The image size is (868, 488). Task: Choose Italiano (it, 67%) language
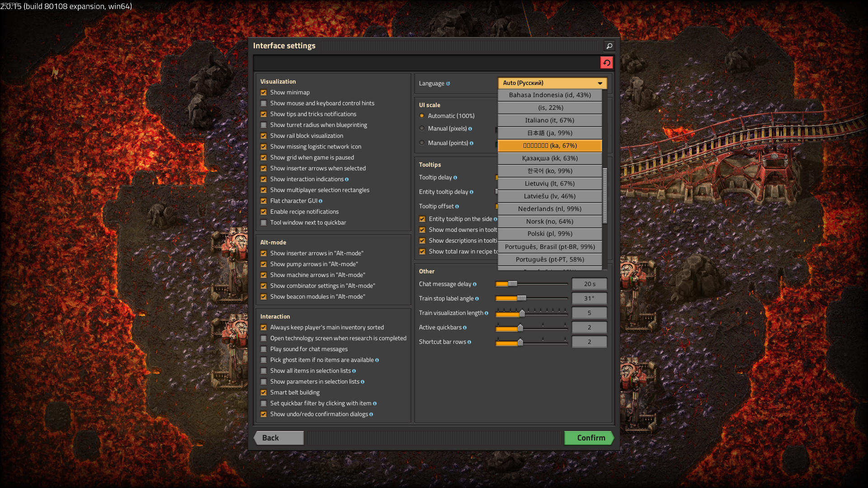click(x=550, y=120)
